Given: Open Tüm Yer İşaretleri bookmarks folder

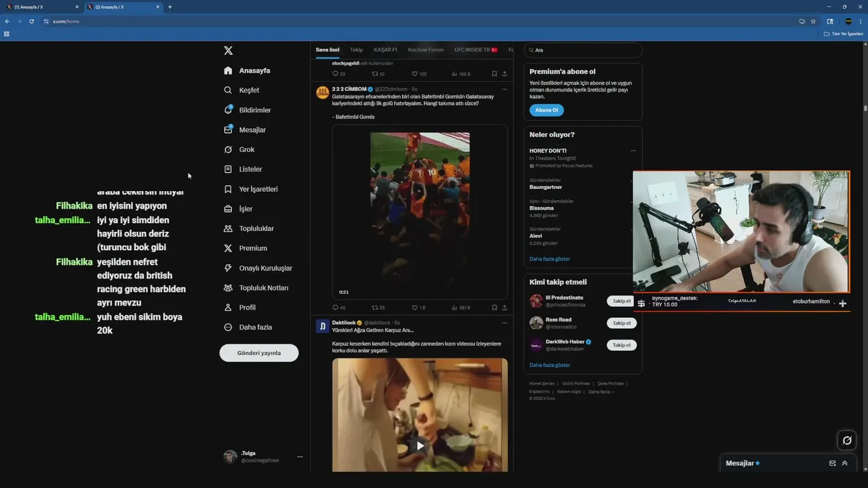Looking at the screenshot, I should [x=844, y=33].
